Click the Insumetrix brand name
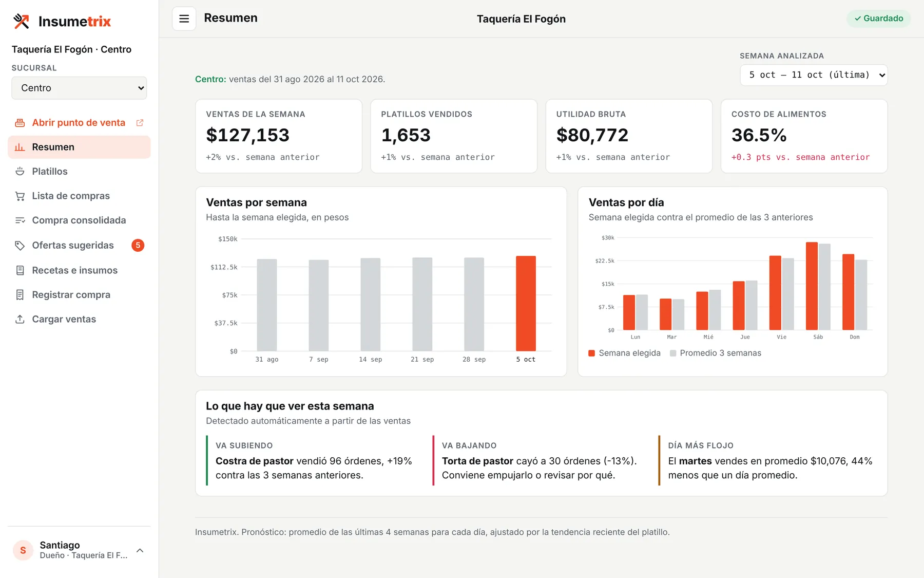The height and width of the screenshot is (578, 924). pos(74,22)
